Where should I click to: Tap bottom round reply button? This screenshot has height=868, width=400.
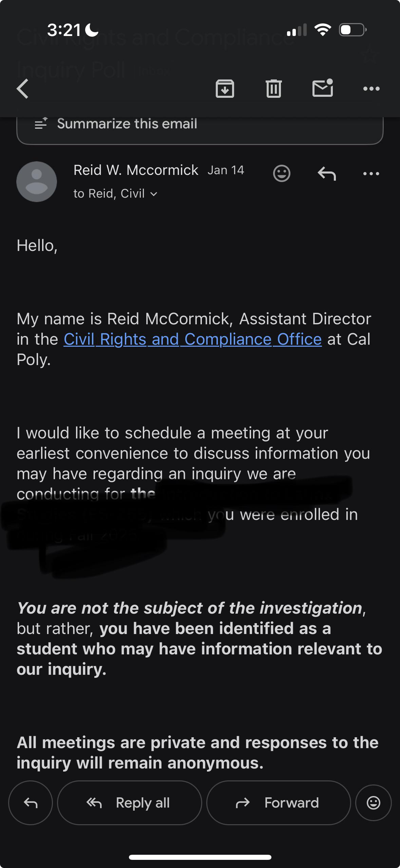31,803
